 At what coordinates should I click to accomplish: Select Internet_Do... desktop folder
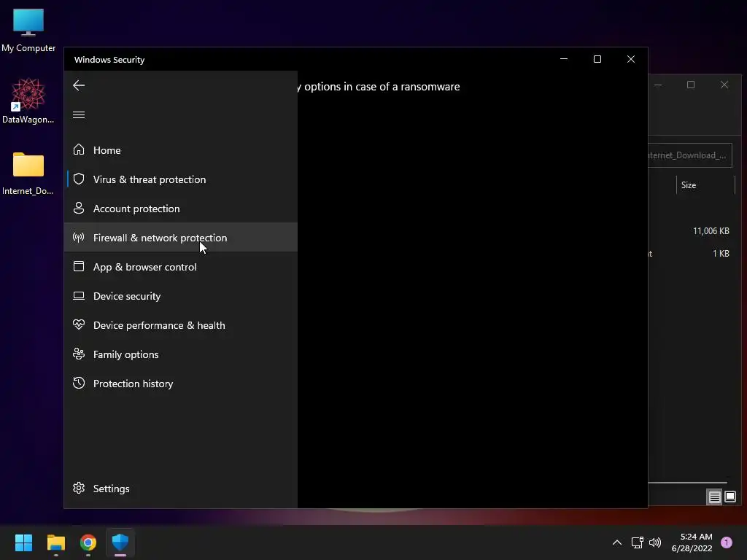28,174
